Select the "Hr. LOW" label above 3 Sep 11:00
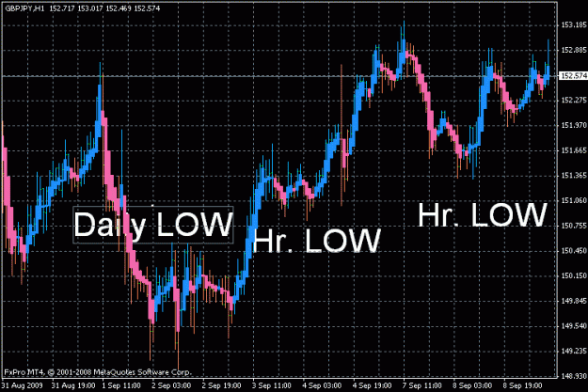Screen dimensions: 588x392 pos(317,241)
